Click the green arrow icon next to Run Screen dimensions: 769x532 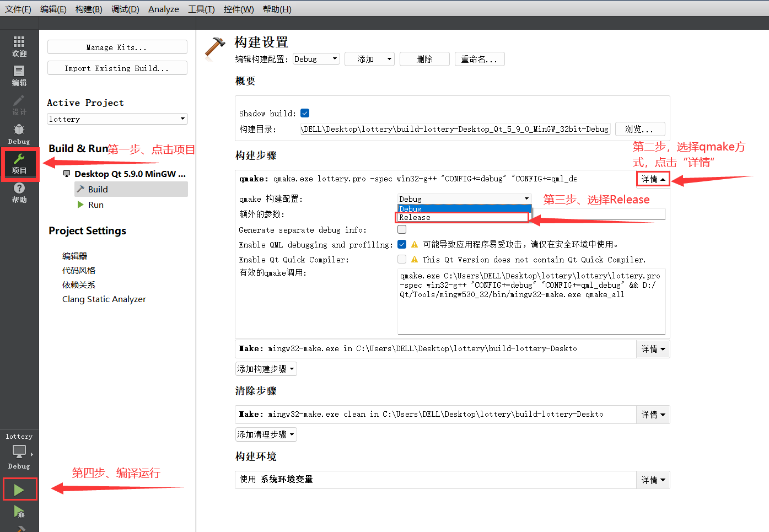click(80, 205)
